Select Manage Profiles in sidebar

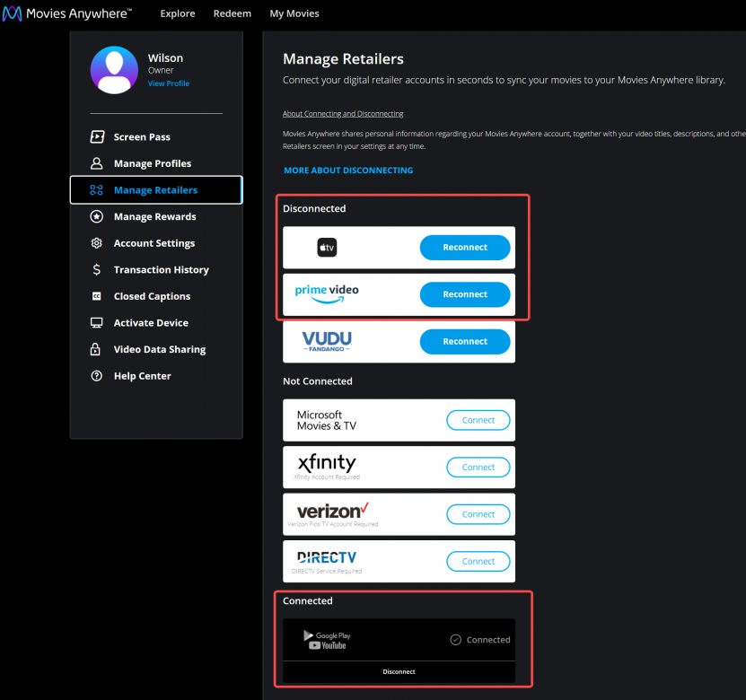[x=153, y=163]
